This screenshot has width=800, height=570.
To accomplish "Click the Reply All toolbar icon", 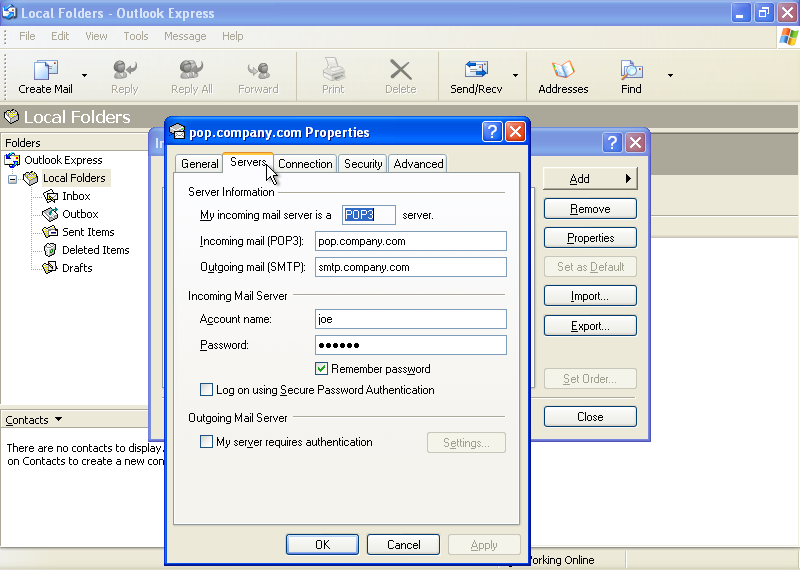I will 191,70.
